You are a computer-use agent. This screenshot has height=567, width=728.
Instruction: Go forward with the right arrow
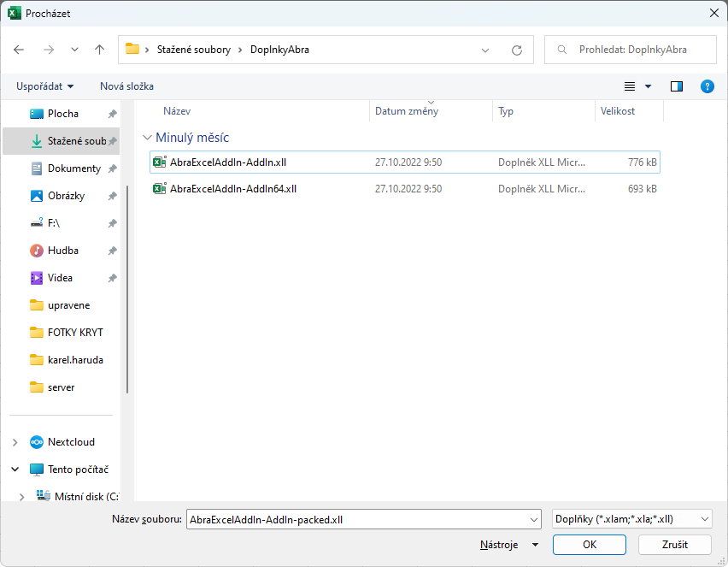click(x=49, y=50)
